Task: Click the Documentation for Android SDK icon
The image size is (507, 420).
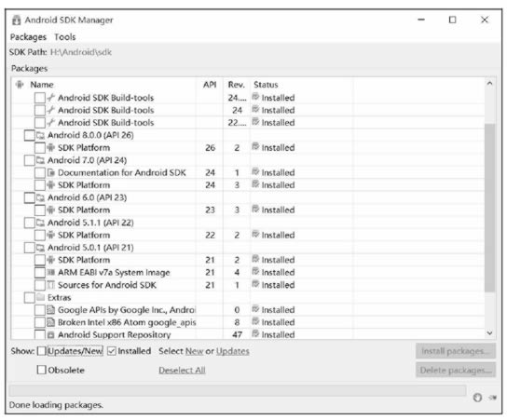Action: point(50,172)
